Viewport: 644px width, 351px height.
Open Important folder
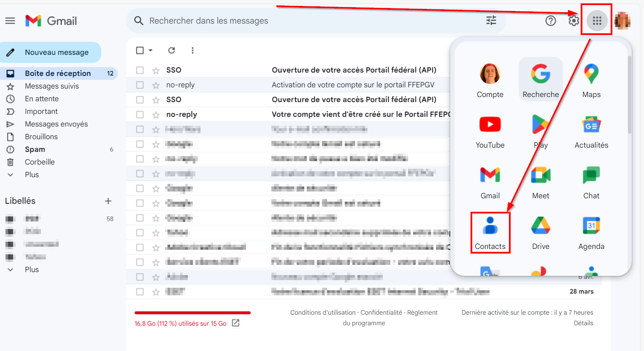(x=41, y=111)
